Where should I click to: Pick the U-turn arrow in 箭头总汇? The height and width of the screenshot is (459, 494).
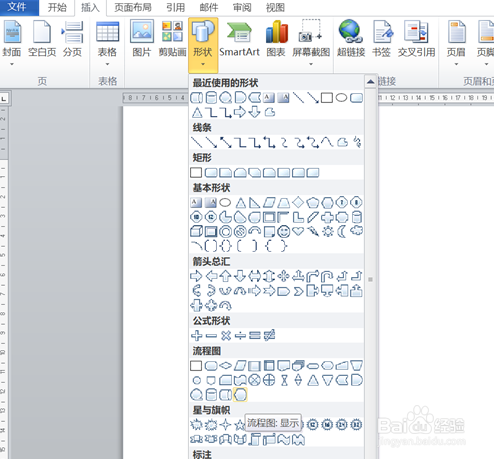point(327,276)
